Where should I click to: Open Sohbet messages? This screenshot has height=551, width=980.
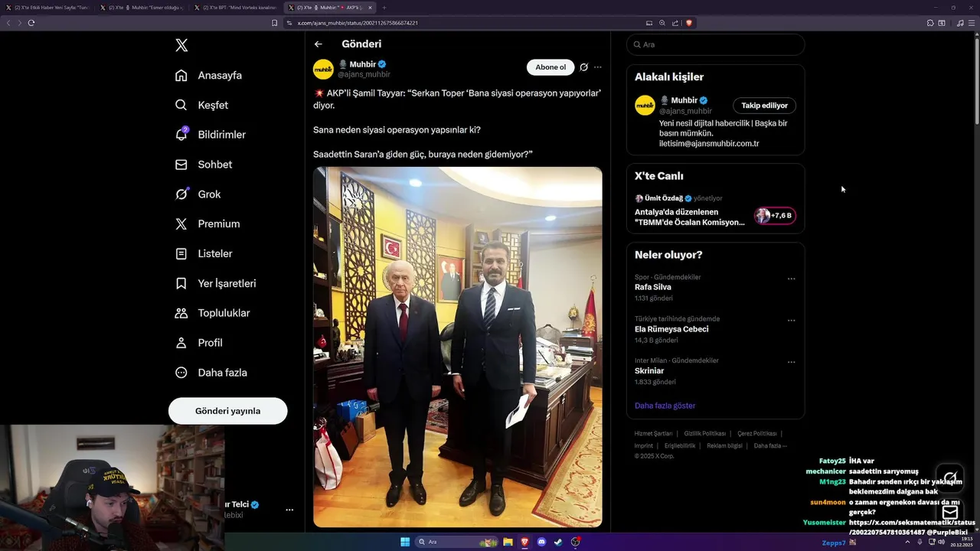click(x=204, y=165)
